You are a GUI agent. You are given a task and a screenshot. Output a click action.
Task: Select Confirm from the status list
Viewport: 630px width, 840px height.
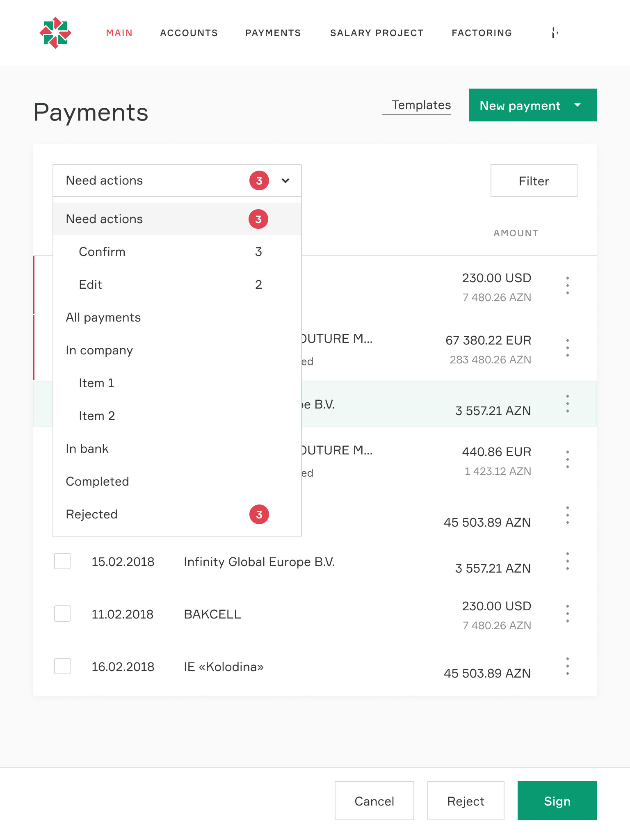pos(177,252)
